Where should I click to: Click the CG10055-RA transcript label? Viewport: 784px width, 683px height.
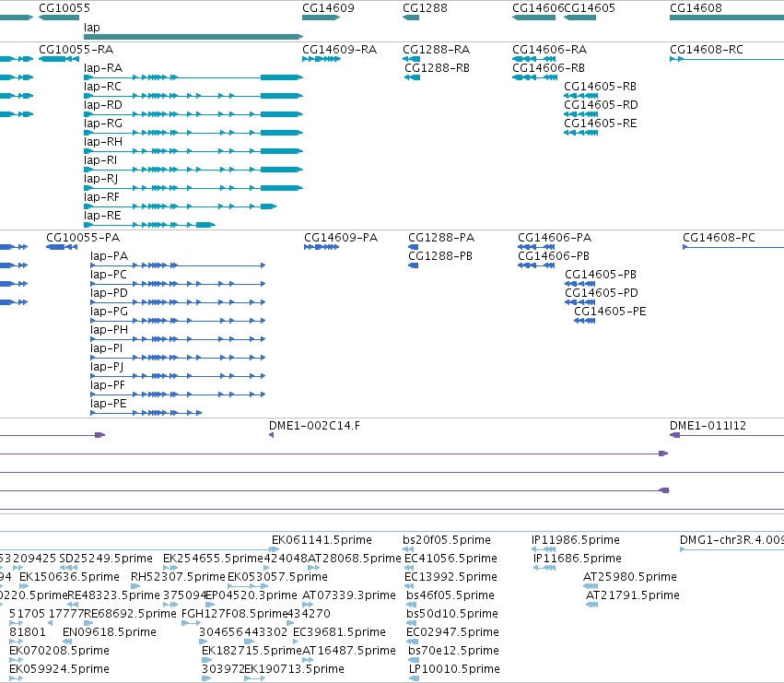[76, 50]
